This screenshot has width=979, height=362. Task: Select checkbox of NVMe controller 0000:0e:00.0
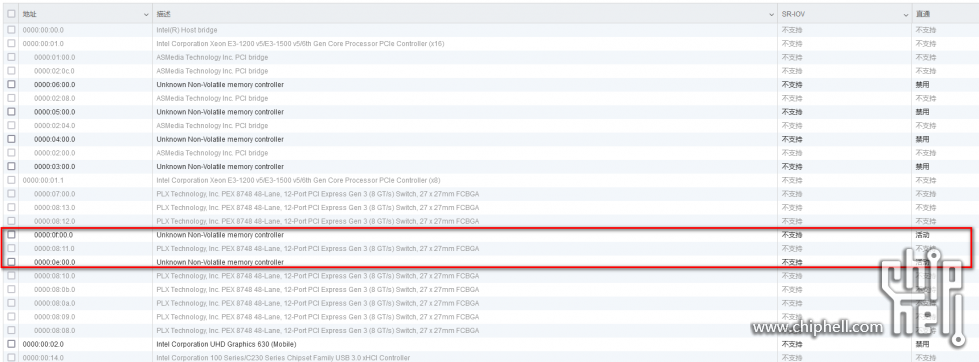11,262
